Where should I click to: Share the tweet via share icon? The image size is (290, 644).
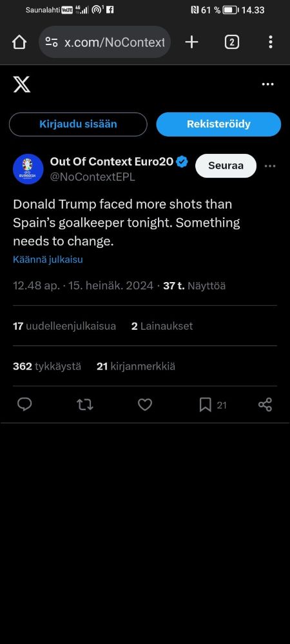pyautogui.click(x=265, y=404)
